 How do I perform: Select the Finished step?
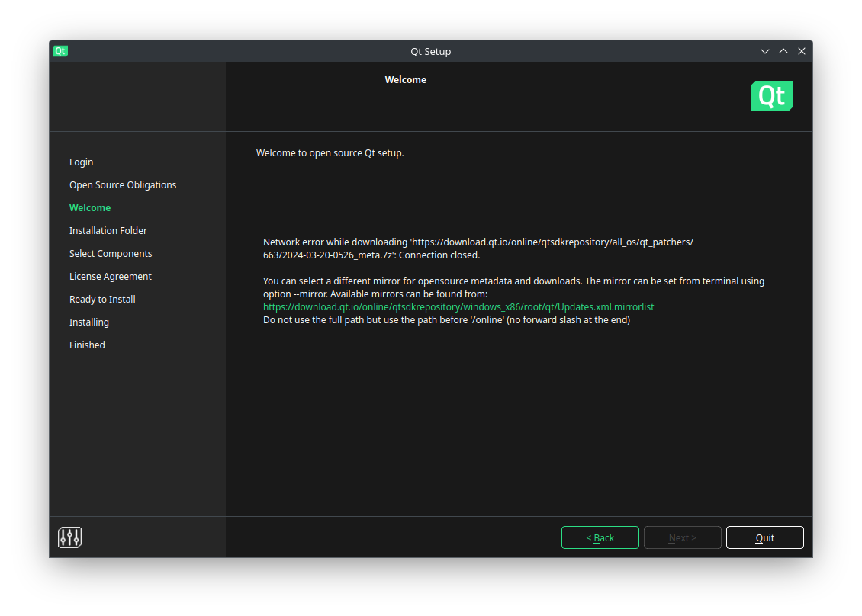87,345
